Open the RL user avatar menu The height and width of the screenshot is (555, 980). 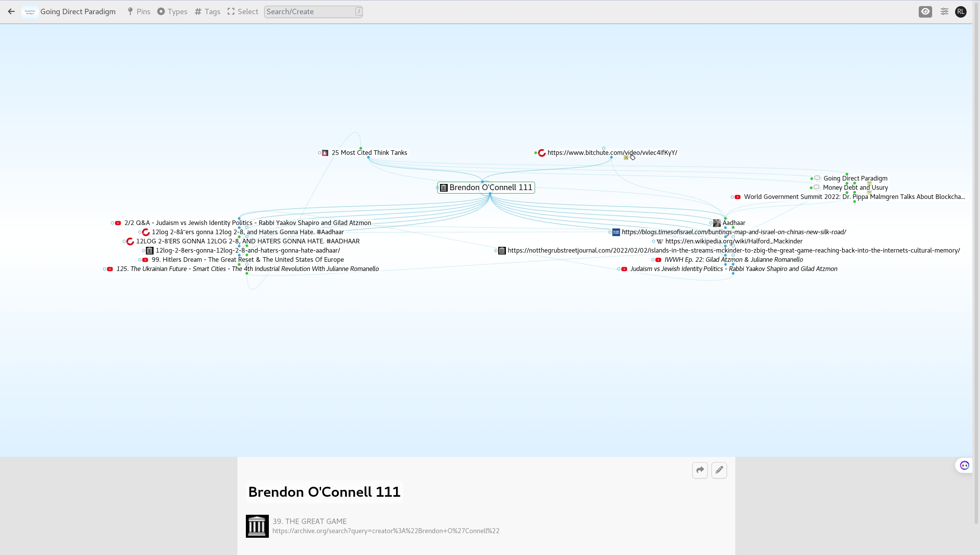click(960, 11)
